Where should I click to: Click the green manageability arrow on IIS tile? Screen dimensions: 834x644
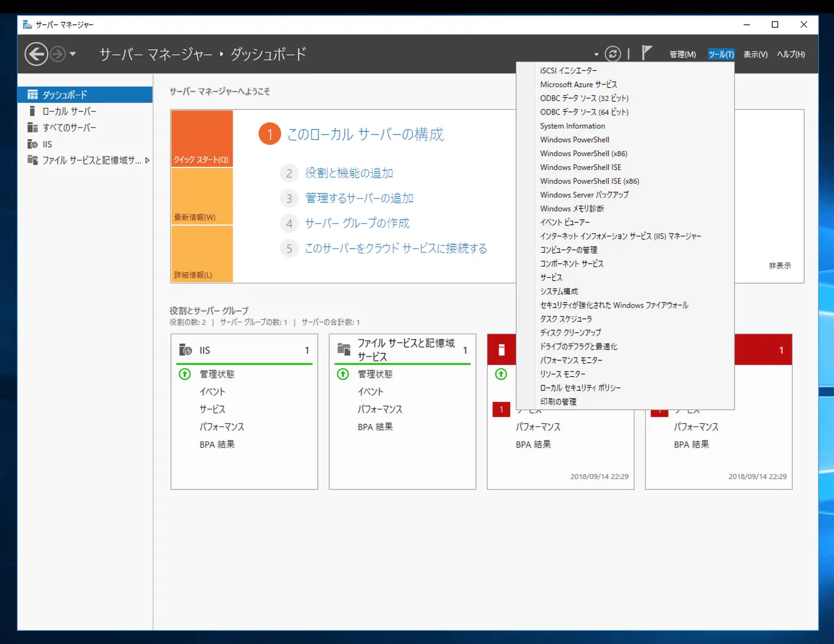[x=184, y=374]
